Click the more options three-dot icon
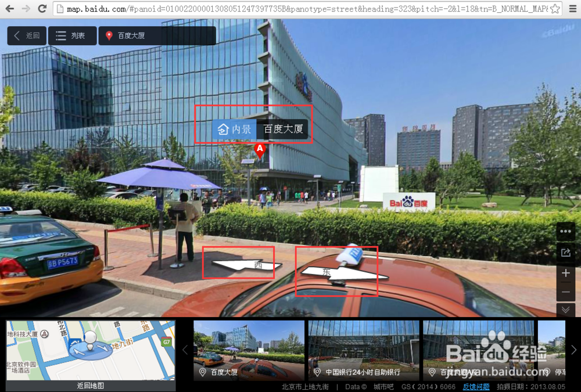 tap(565, 231)
